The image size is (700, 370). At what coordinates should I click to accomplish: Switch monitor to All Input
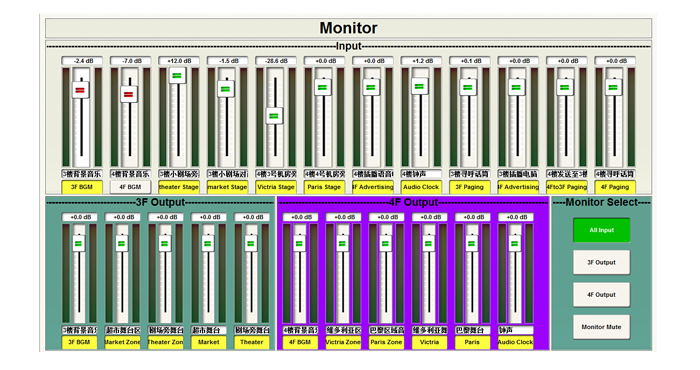pyautogui.click(x=601, y=230)
